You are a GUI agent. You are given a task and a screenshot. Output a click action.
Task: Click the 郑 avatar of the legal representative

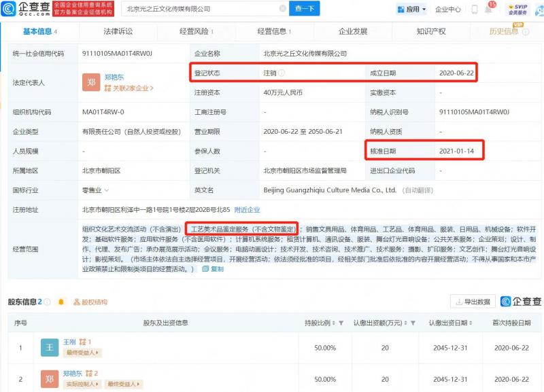tap(91, 82)
